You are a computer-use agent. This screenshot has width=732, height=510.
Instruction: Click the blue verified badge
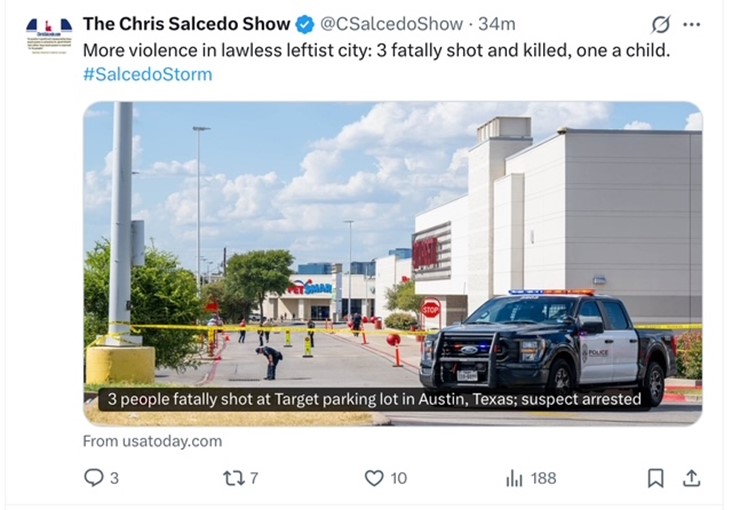tap(305, 24)
